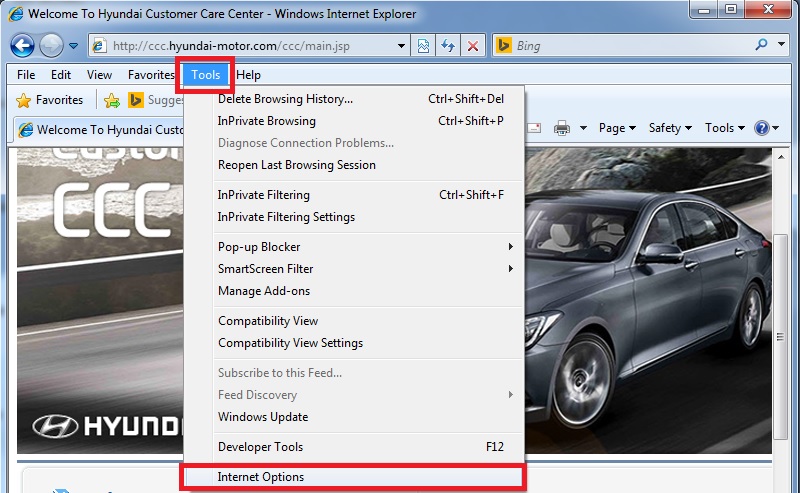Click the Hyundai logo on the page
This screenshot has height=493, width=800.
point(107,426)
